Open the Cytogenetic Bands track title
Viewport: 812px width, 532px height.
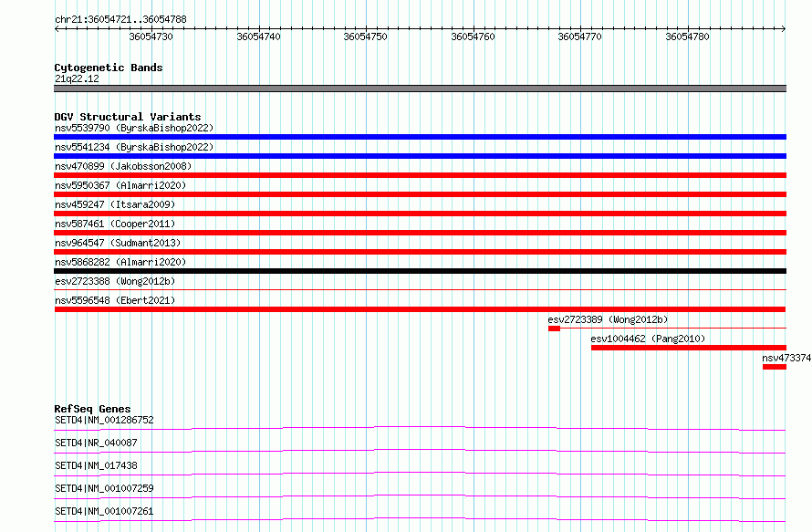click(x=109, y=68)
